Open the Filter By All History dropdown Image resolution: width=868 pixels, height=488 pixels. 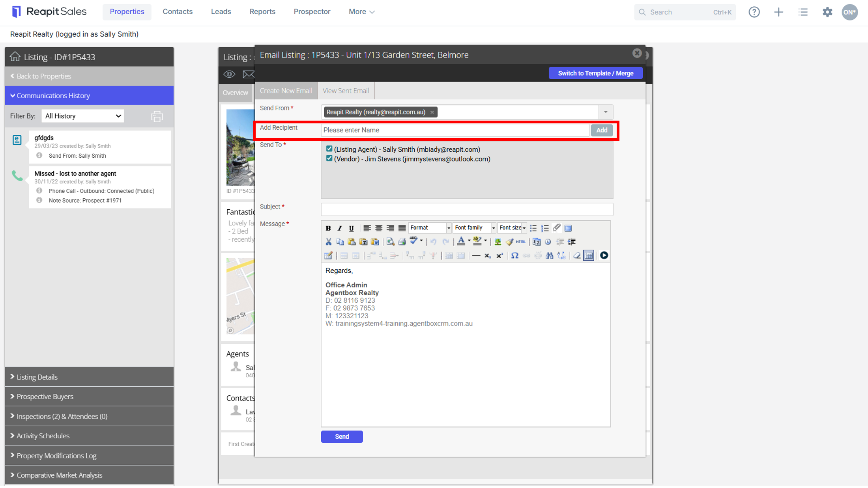coord(82,116)
